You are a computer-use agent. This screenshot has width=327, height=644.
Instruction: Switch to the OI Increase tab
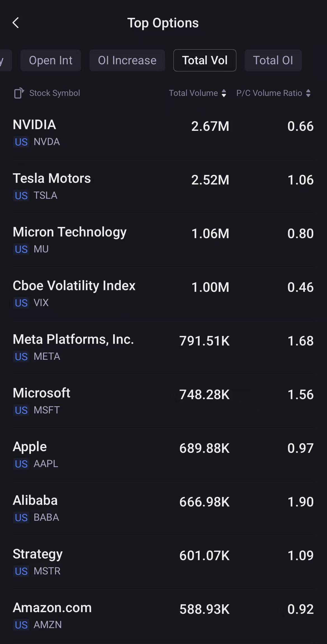point(127,60)
